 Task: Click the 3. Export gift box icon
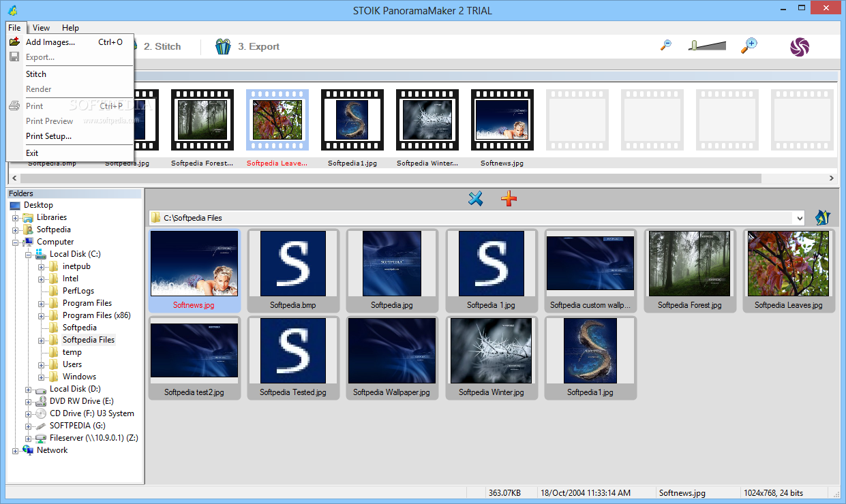click(x=223, y=46)
